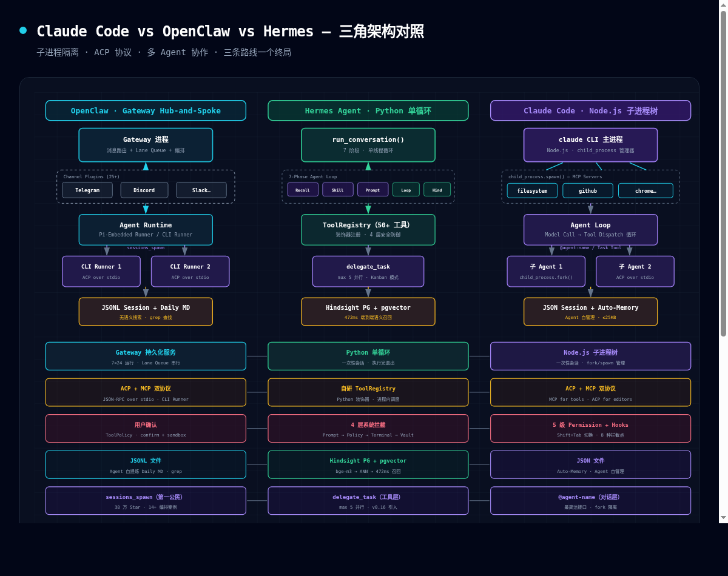Click the subtitle starting with '子进程隔离 · ACP 协议'
The width and height of the screenshot is (728, 576).
coord(164,52)
